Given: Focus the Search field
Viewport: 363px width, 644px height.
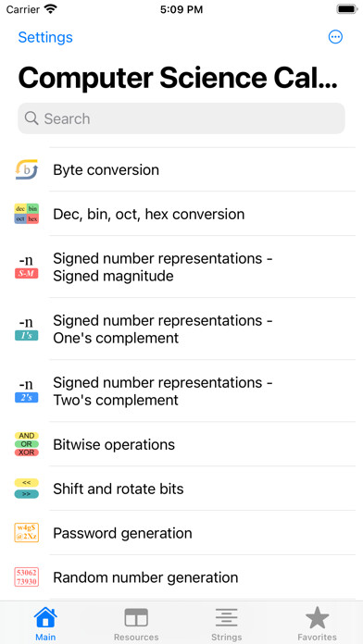Looking at the screenshot, I should pos(181,118).
